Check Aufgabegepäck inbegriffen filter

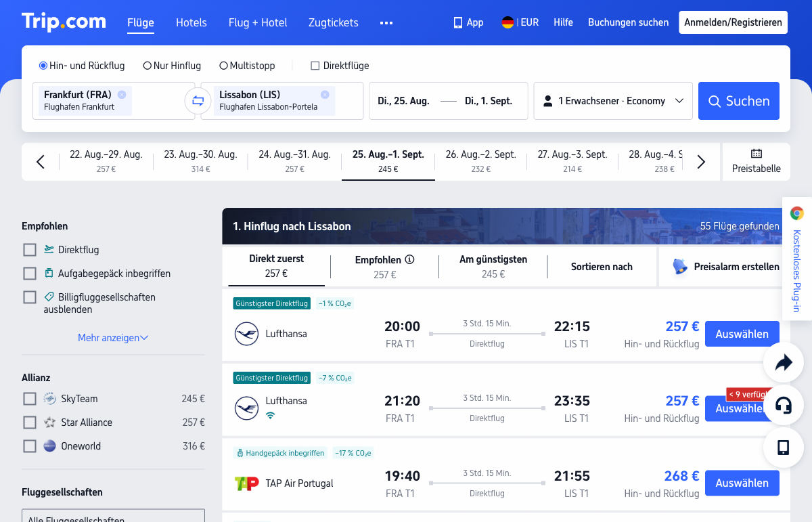[x=30, y=274]
